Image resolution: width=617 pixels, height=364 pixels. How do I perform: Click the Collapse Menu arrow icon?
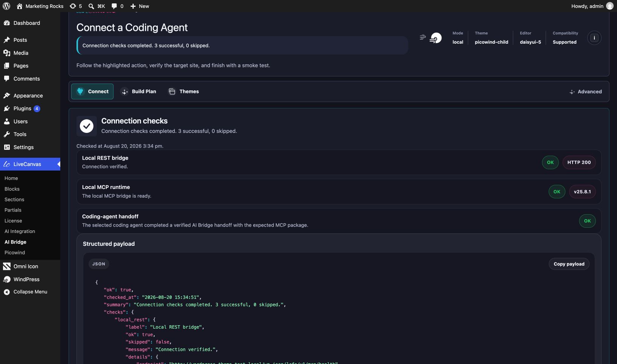pos(7,292)
